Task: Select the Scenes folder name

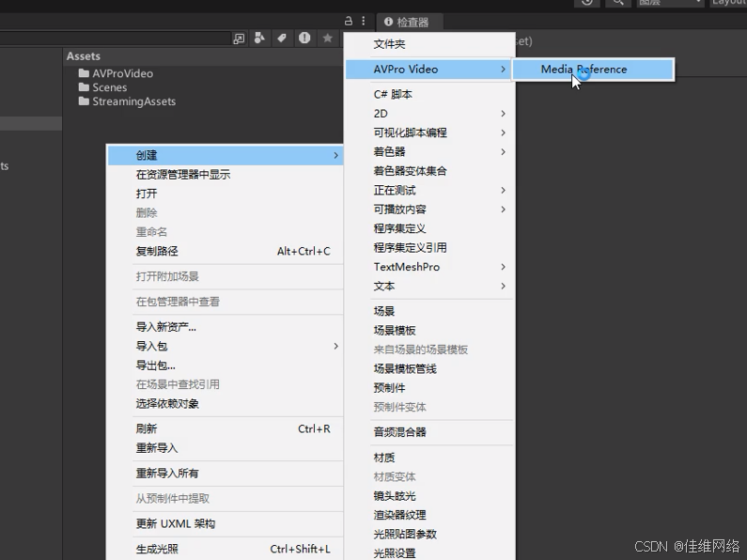Action: click(110, 87)
